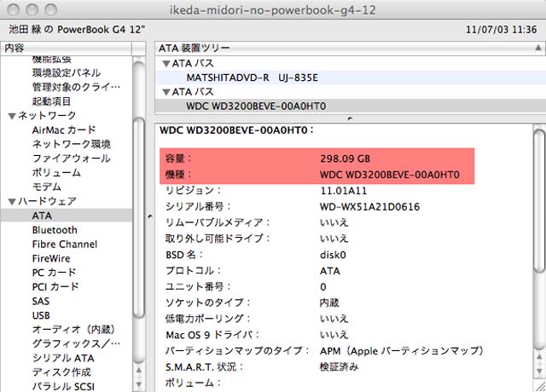
Task: Select SAS in sidebar
Action: tap(41, 301)
